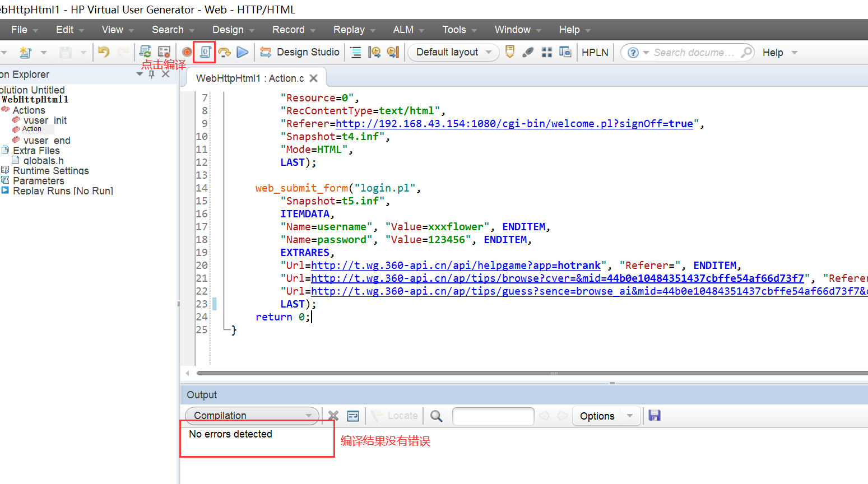Click the magnifier search icon in Output
The image size is (868, 484).
point(437,416)
